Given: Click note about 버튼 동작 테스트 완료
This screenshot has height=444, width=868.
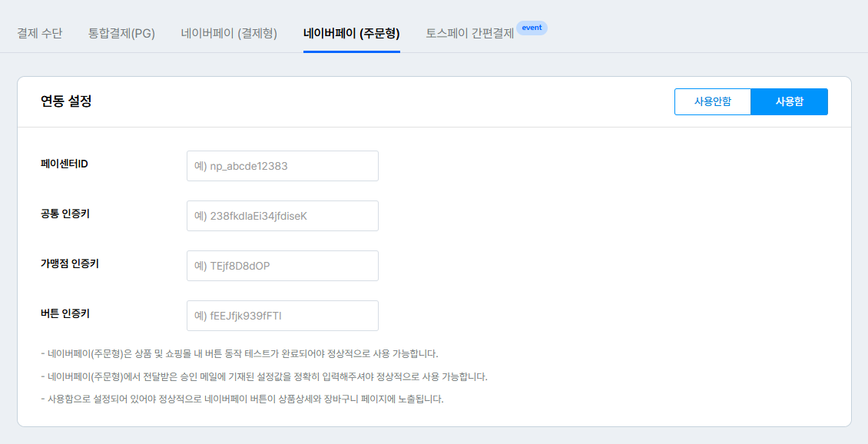Looking at the screenshot, I should 240,354.
